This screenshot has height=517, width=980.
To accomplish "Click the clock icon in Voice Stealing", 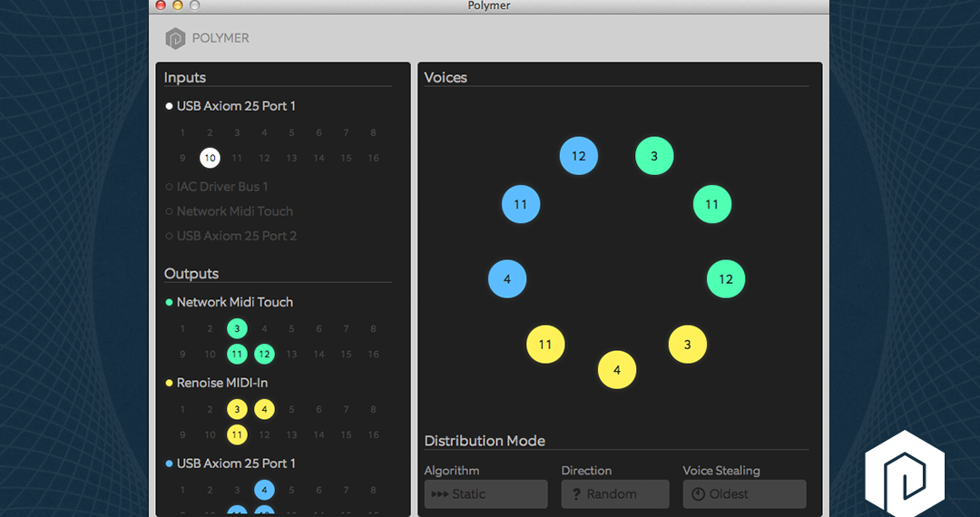I will pos(698,494).
